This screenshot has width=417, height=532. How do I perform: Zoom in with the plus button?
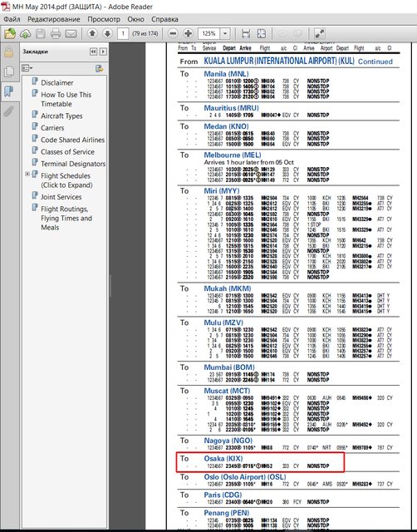188,33
